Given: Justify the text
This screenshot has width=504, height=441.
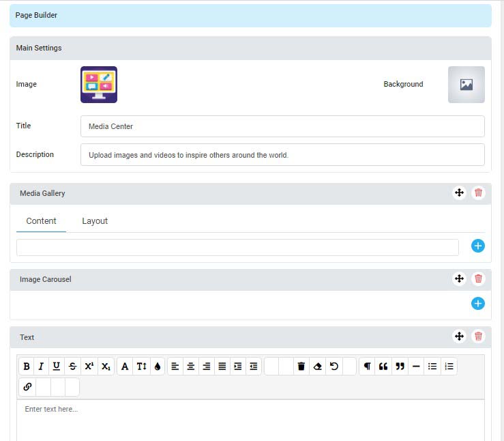Looking at the screenshot, I should [x=222, y=366].
